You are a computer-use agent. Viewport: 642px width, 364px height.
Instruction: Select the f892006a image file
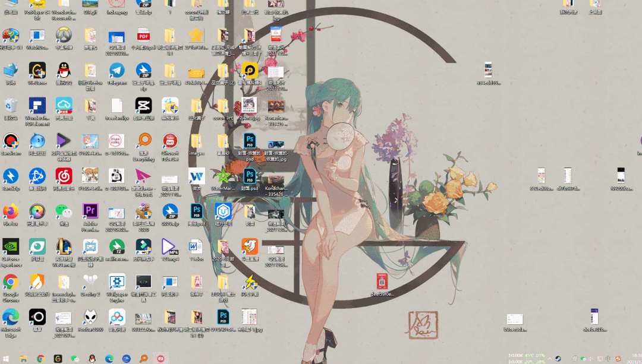[621, 179]
